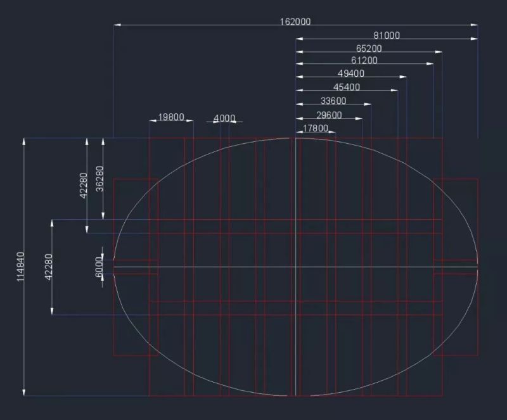
Task: Select the 45400 dimension label
Action: tap(347, 87)
